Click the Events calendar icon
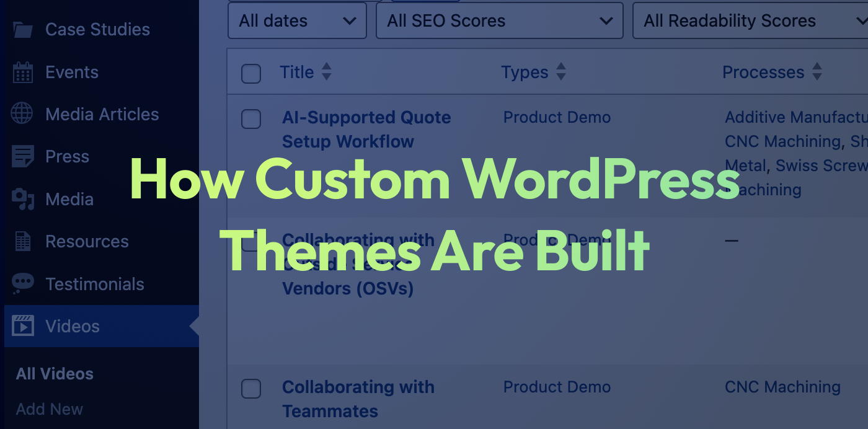 23,72
